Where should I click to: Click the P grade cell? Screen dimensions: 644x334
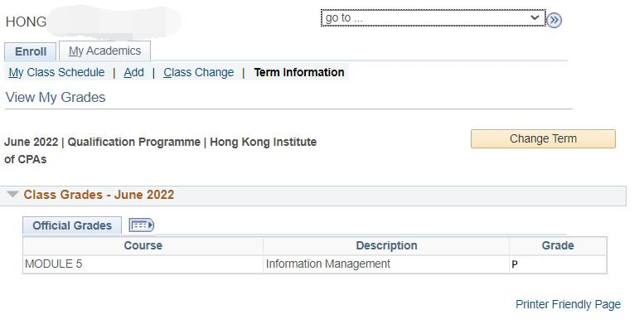click(x=558, y=264)
